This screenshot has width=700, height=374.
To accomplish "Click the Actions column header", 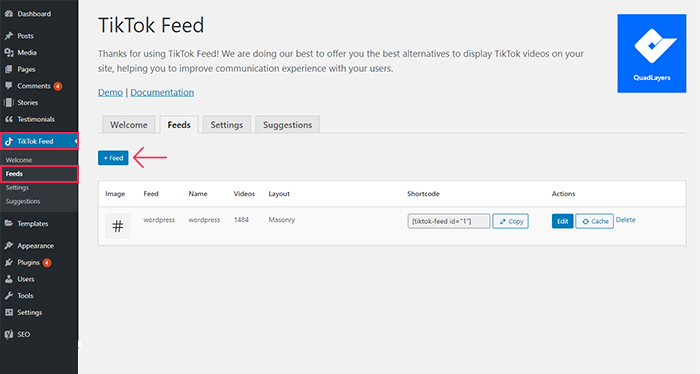I will point(563,194).
